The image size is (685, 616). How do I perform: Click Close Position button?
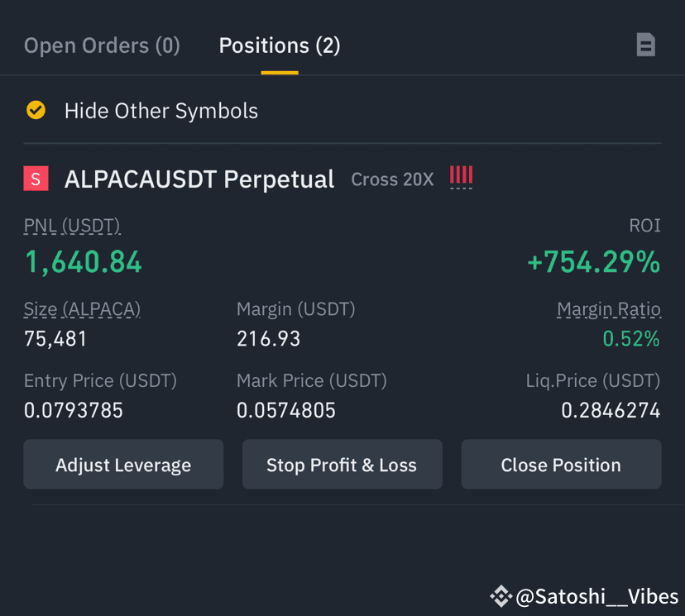562,465
